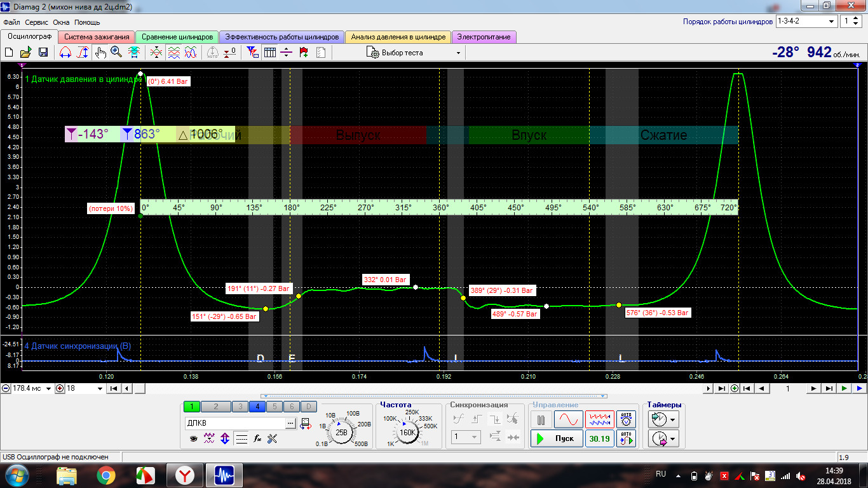868x488 pixels.
Task: Switch to Сравнение цилиндров tab
Action: click(x=177, y=37)
